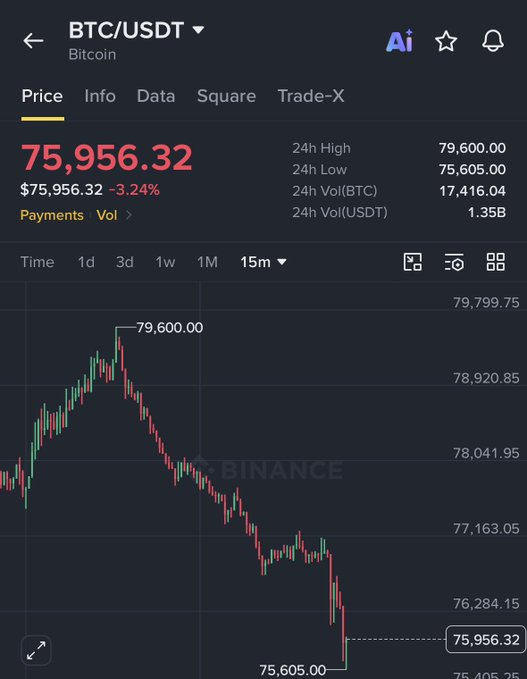Open chart indicator settings icon
Viewport: 527px width, 679px height.
[x=454, y=262]
